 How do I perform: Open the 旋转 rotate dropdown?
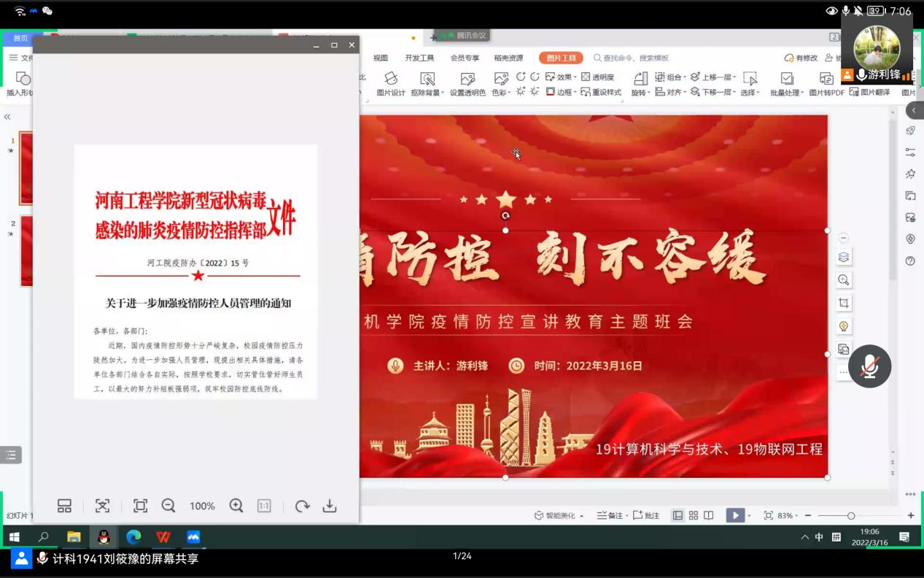coord(640,84)
